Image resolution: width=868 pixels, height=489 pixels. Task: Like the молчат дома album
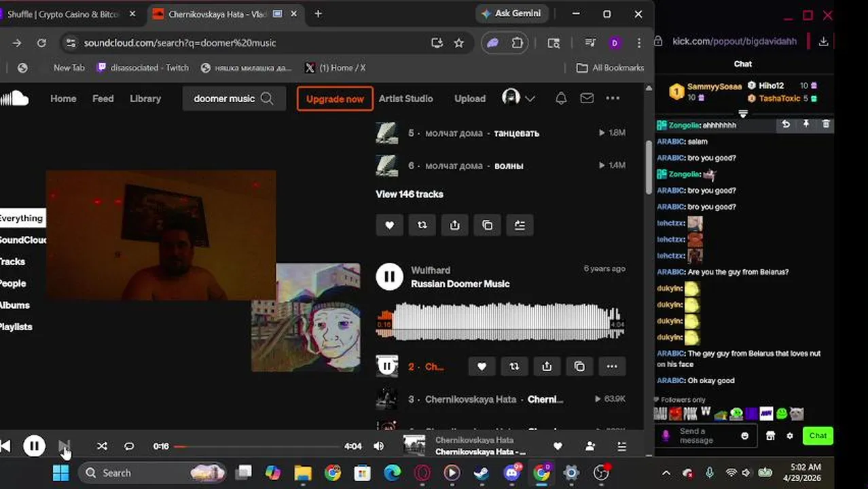[x=390, y=225]
